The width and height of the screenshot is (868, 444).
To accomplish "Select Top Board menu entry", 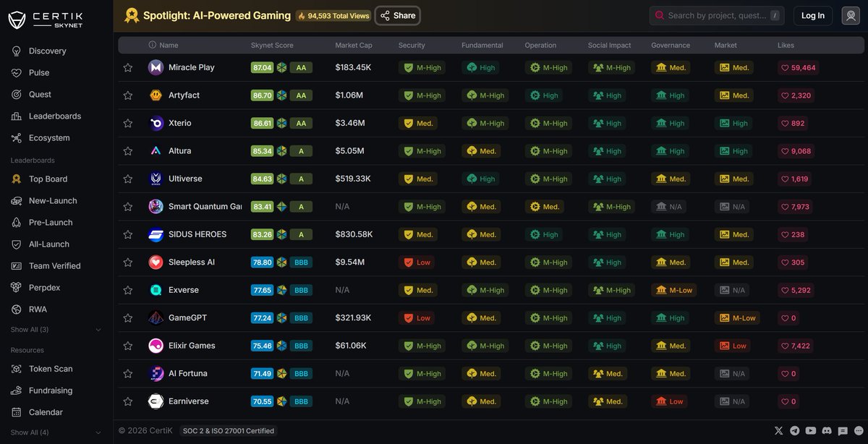I will tap(48, 179).
